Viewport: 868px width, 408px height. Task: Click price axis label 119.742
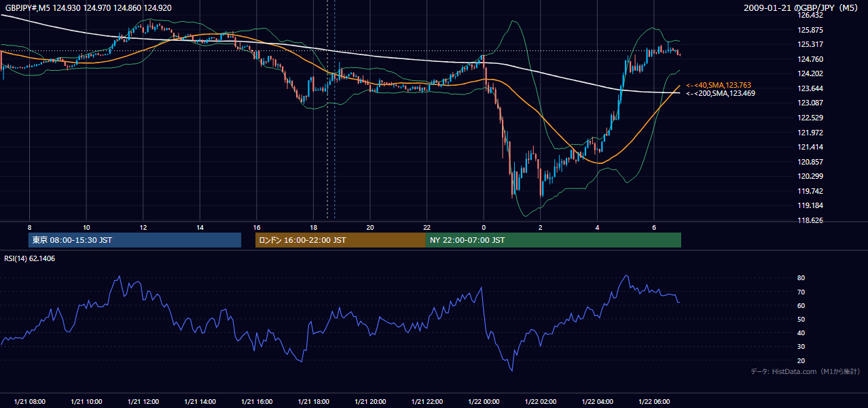(x=810, y=191)
